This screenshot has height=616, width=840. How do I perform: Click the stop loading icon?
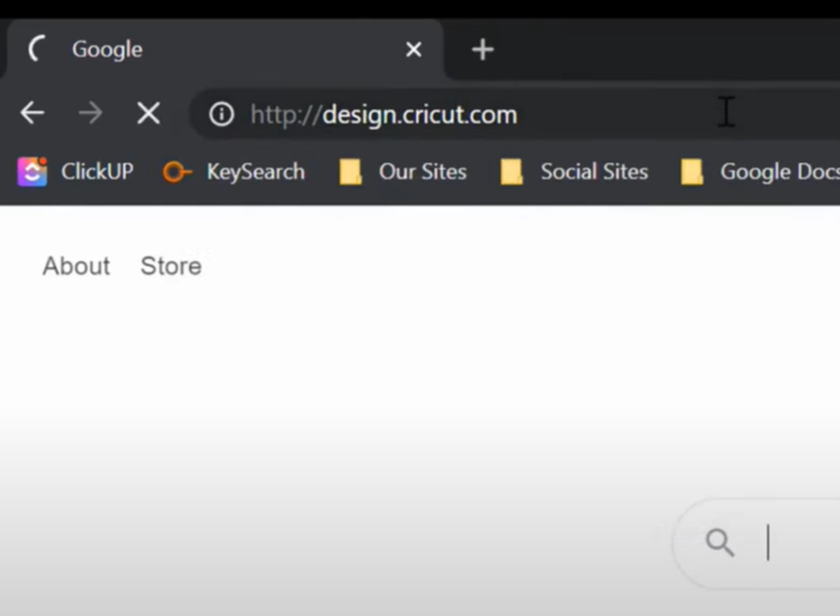point(147,113)
